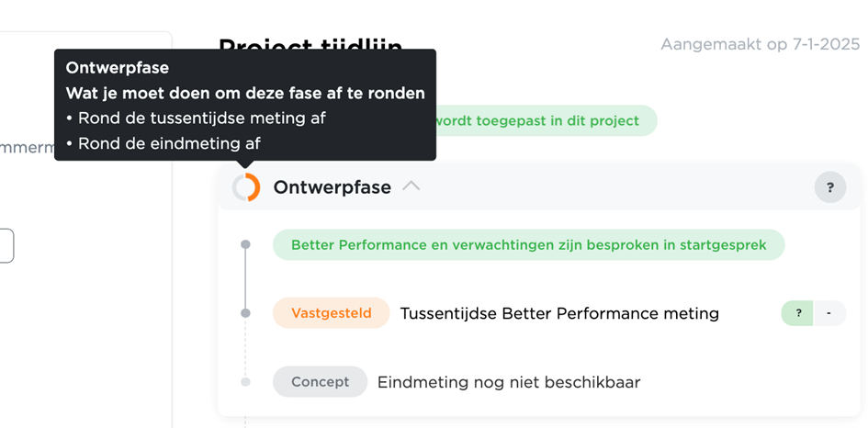Click the Ontwerpfase section heading
The height and width of the screenshot is (428, 868).
[x=333, y=187]
